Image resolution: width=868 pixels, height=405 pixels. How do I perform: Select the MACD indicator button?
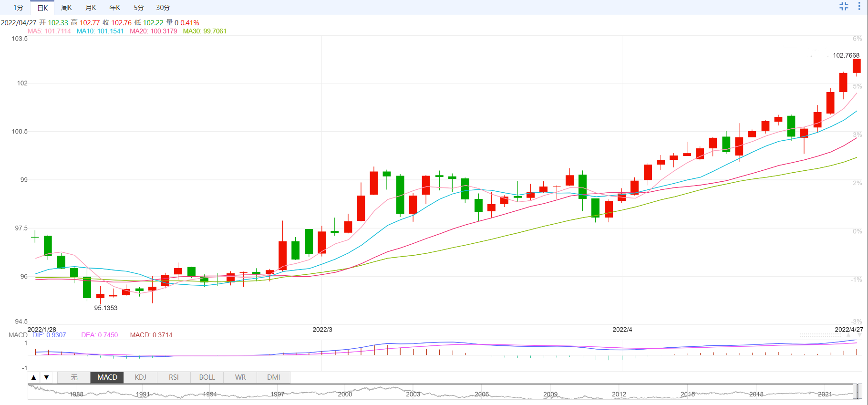[x=107, y=377]
